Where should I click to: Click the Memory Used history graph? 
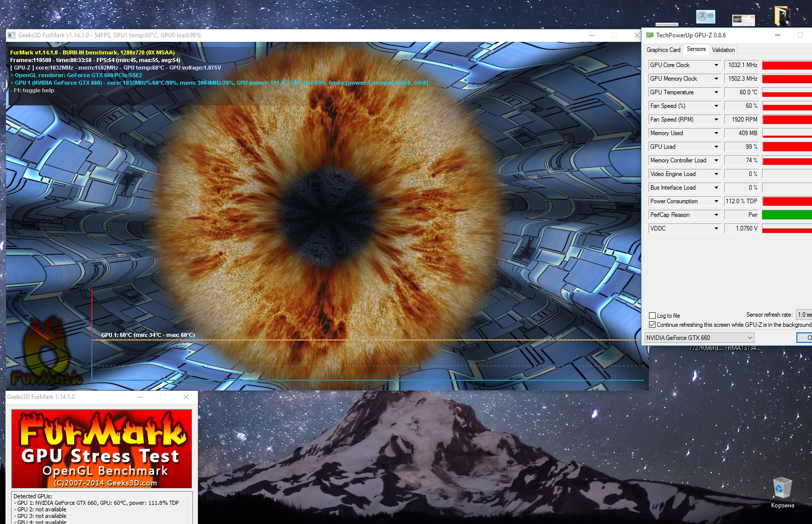[787, 133]
